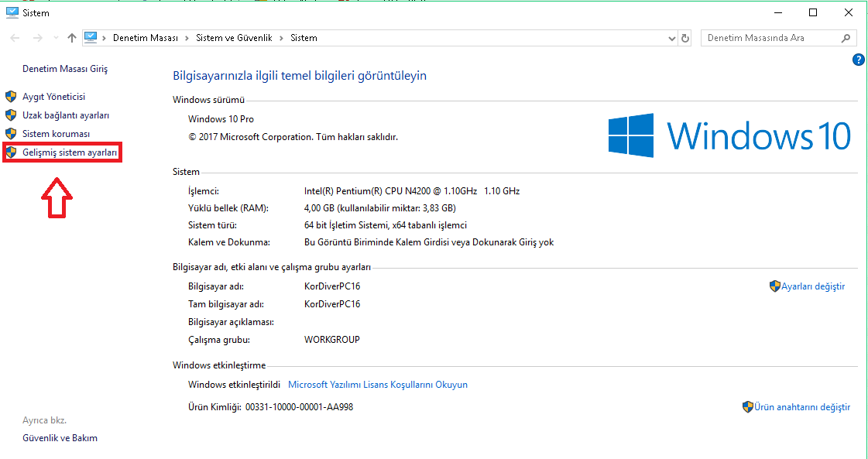Click 64 bit İşletim Sistemi text
The image size is (868, 459).
pyautogui.click(x=386, y=225)
